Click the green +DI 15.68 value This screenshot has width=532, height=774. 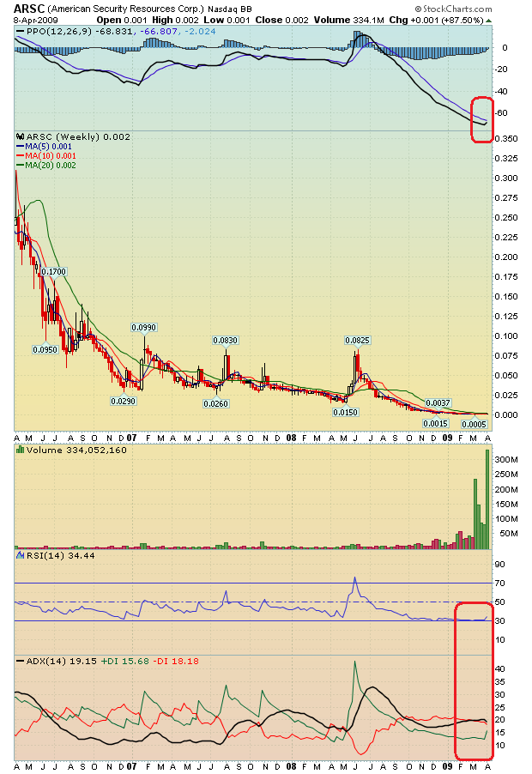125,661
